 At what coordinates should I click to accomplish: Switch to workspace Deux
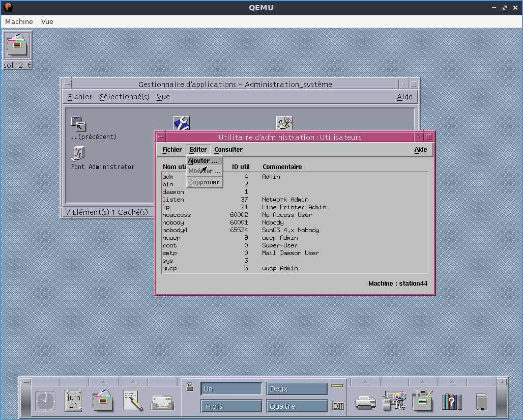[297, 388]
